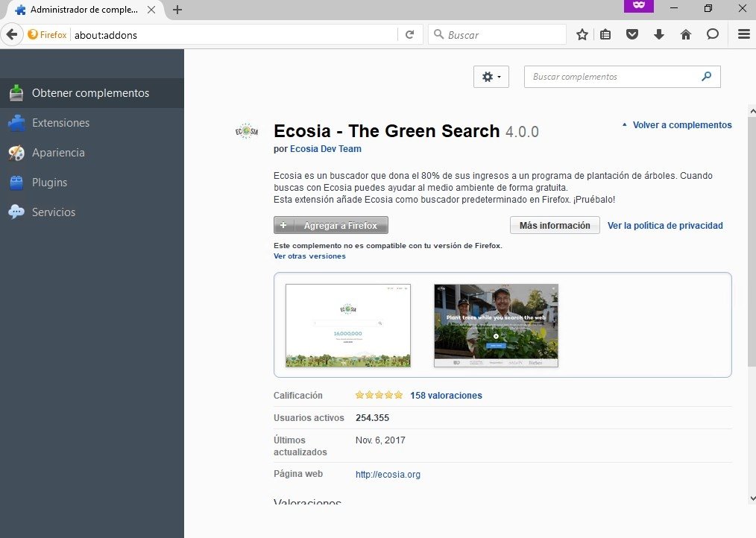Viewport: 756px width, 538px height.
Task: Click the Extensiones puzzle piece icon
Action: point(16,123)
